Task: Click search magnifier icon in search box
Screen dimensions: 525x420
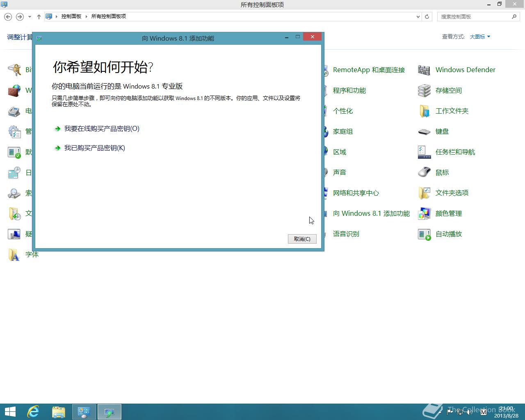Action: click(x=514, y=16)
